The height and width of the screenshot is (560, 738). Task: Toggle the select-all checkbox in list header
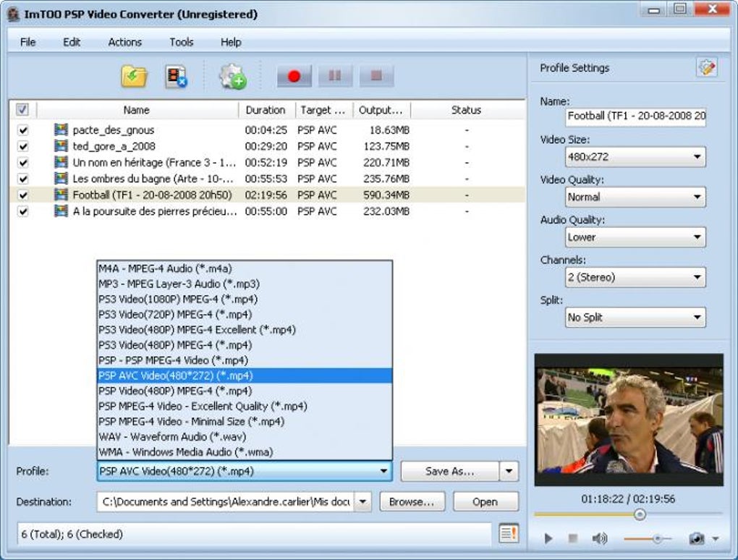click(22, 110)
